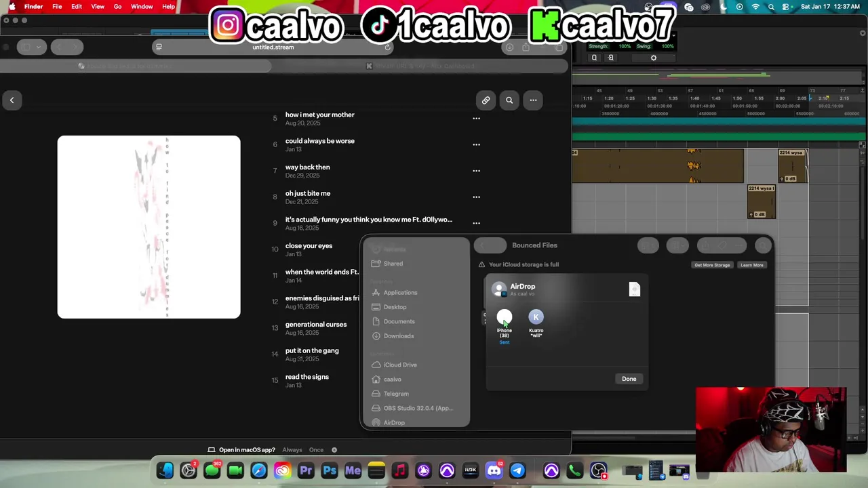This screenshot has height=488, width=868.
Task: Open Spotlight search in the menu bar
Action: pos(771,7)
